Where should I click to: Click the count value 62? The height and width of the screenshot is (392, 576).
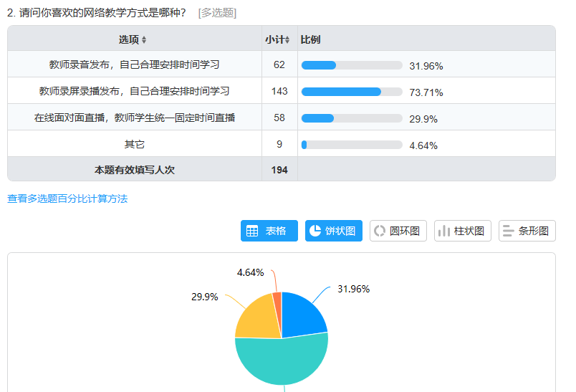pyautogui.click(x=279, y=64)
